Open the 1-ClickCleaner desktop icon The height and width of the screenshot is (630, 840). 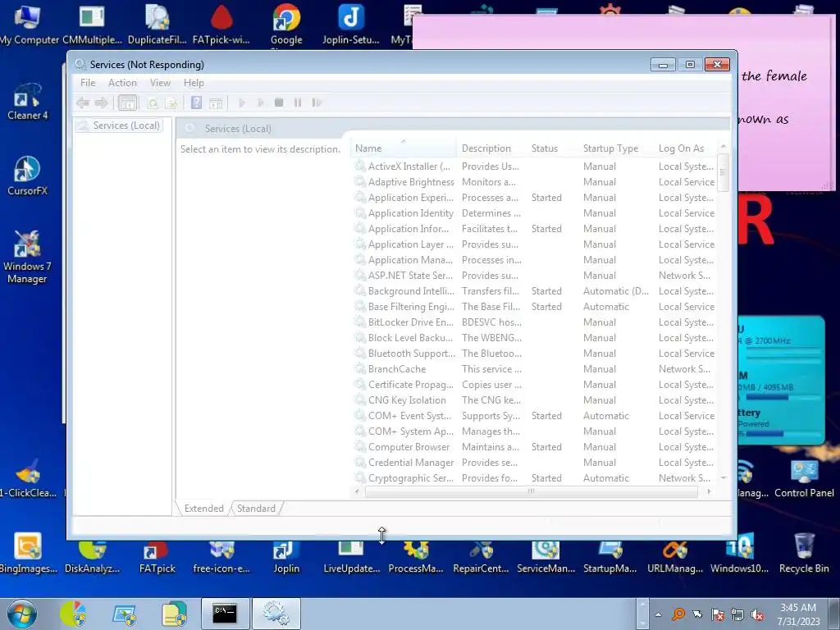pyautogui.click(x=28, y=478)
